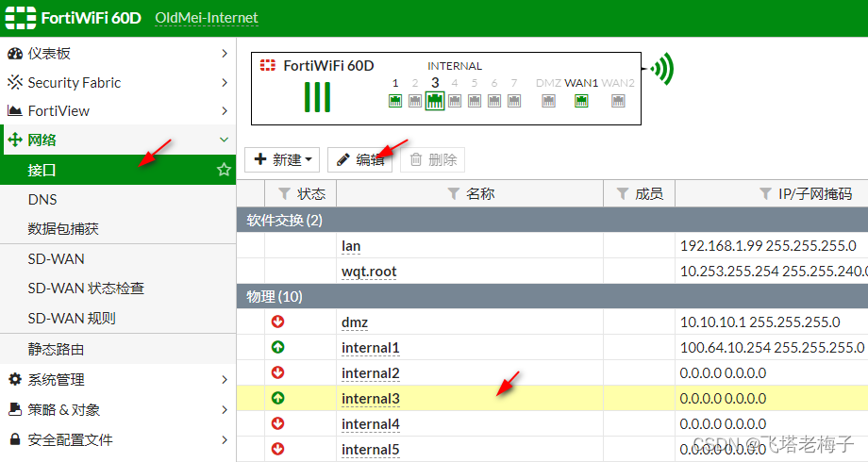Select the wqt.root interface row
The height and width of the screenshot is (462, 868).
(x=553, y=272)
